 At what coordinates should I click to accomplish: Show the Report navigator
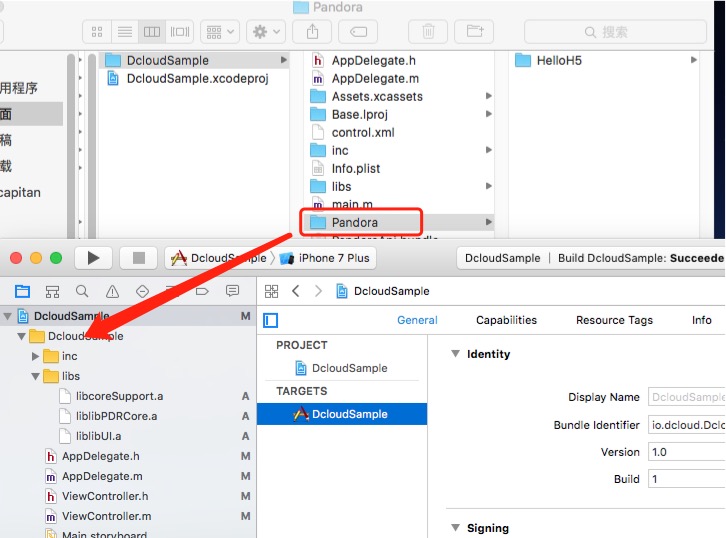tap(232, 291)
